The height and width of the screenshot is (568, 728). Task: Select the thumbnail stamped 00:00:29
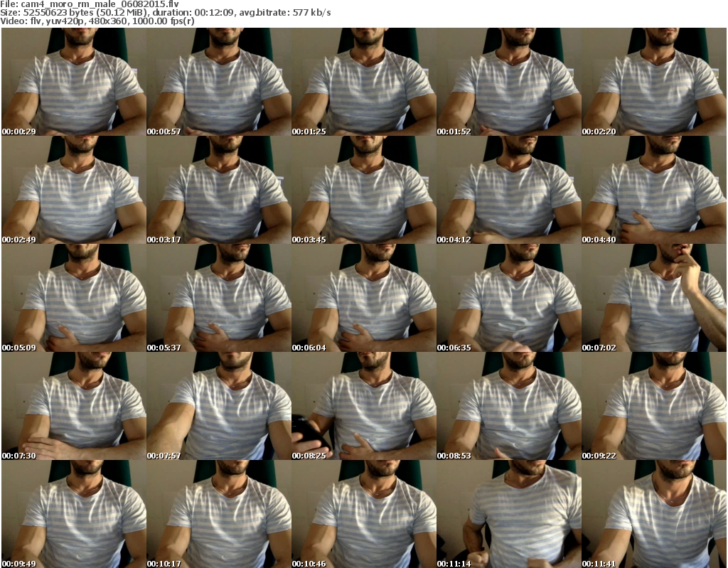[74, 82]
